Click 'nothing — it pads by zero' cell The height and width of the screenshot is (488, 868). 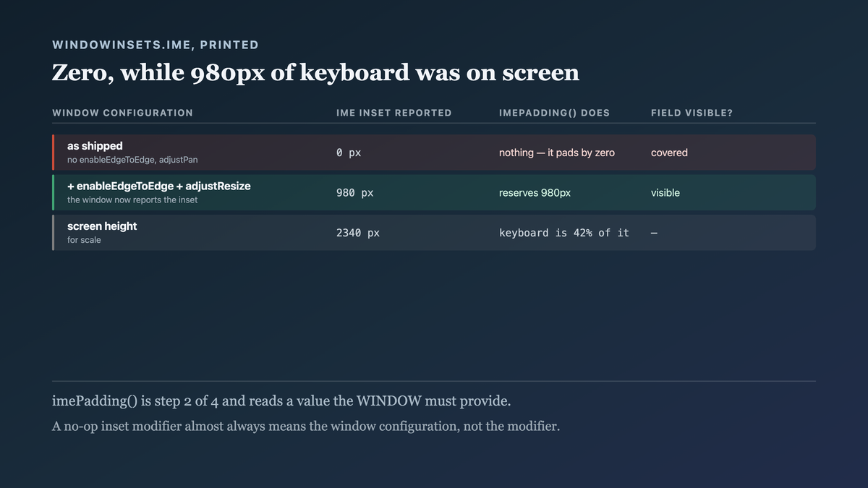pyautogui.click(x=557, y=153)
